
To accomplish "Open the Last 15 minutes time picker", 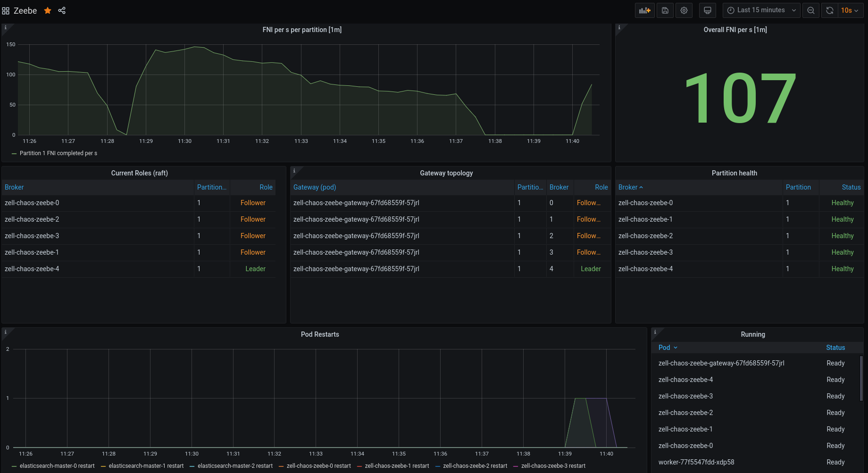I will coord(761,10).
